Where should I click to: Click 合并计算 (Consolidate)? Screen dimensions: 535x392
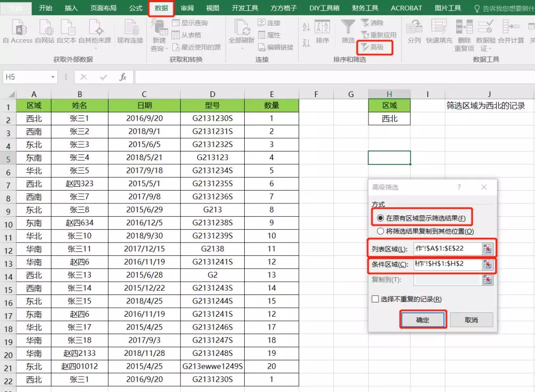pyautogui.click(x=511, y=31)
